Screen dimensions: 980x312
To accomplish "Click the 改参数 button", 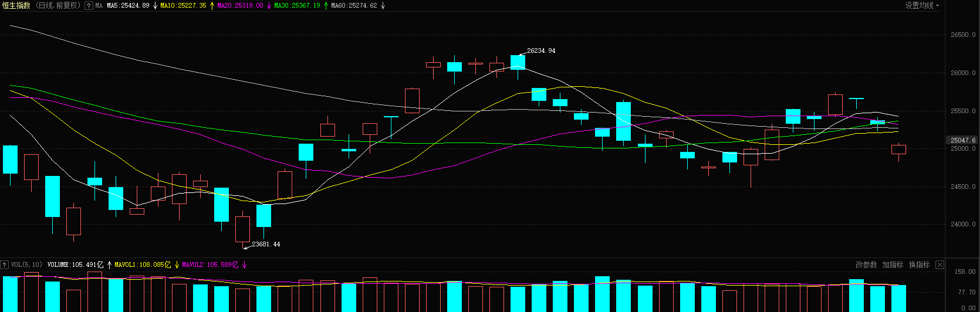I will [866, 265].
